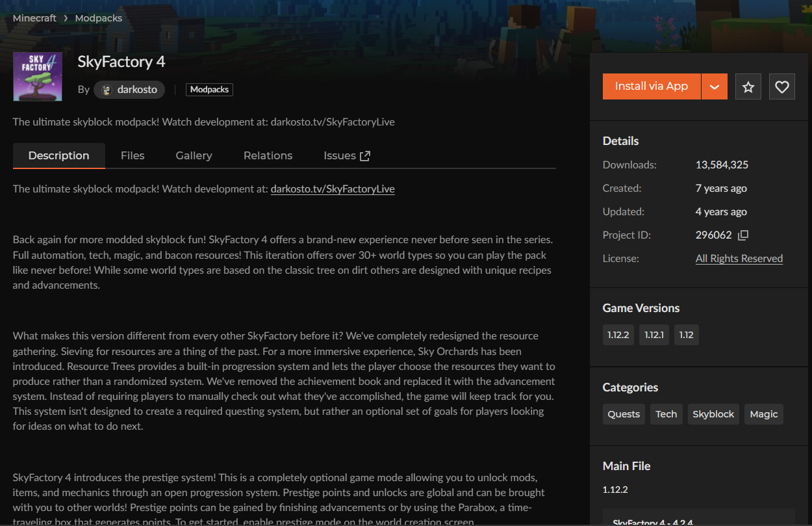Click the Game Versions heading
812x526 pixels.
pyautogui.click(x=641, y=308)
